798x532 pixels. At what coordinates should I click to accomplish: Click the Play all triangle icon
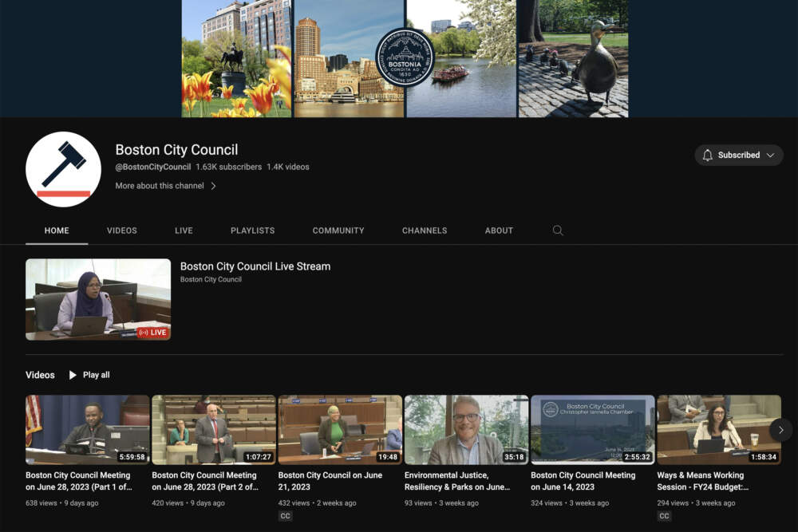(73, 375)
